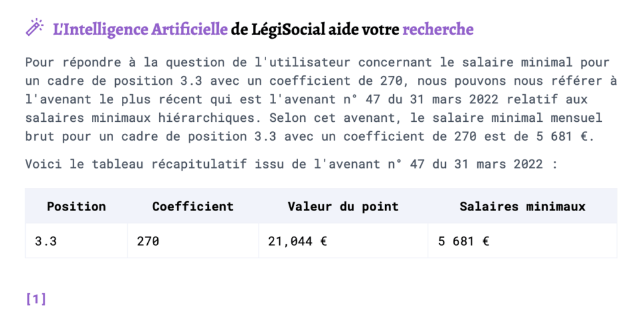Click the 'de LégiSocial aide votre' heading text

click(314, 30)
